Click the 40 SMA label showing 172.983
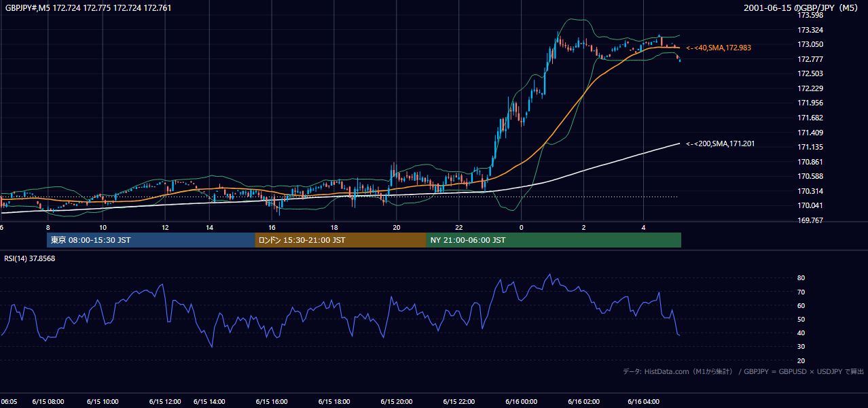 [719, 48]
